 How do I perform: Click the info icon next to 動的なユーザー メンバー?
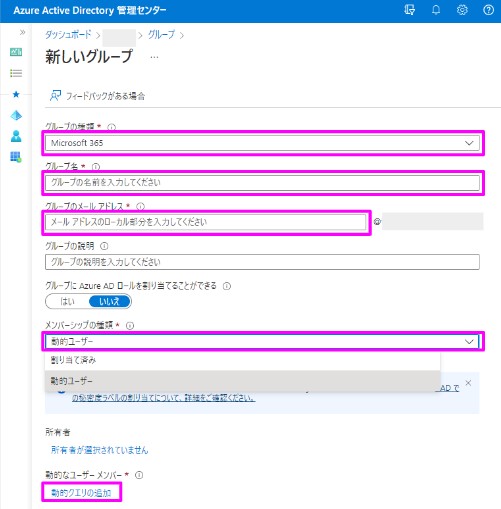[139, 475]
